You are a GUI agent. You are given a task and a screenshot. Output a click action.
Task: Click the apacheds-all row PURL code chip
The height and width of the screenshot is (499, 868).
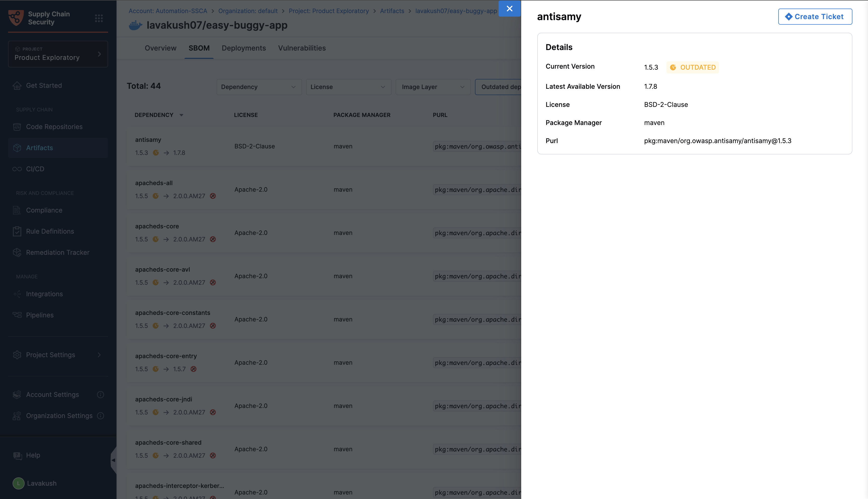click(x=477, y=190)
